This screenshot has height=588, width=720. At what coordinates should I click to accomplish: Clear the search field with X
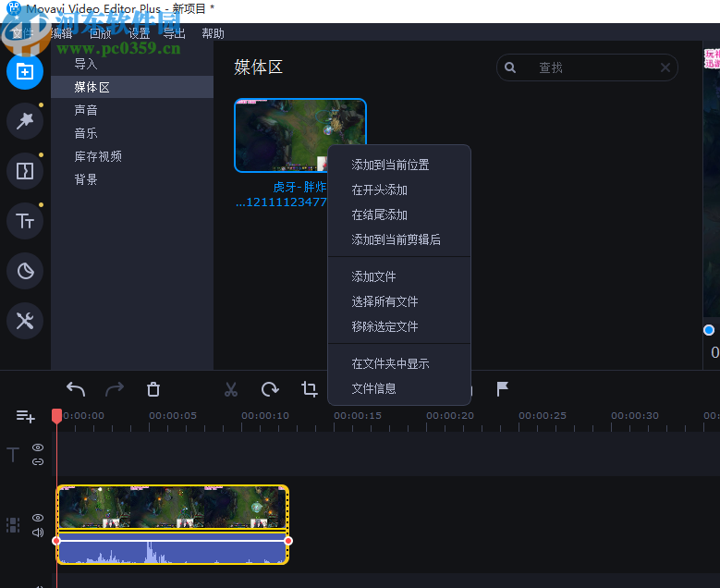point(665,67)
